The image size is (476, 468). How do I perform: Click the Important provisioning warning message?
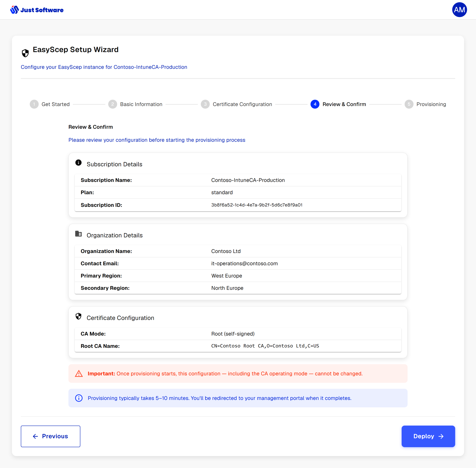(238, 374)
